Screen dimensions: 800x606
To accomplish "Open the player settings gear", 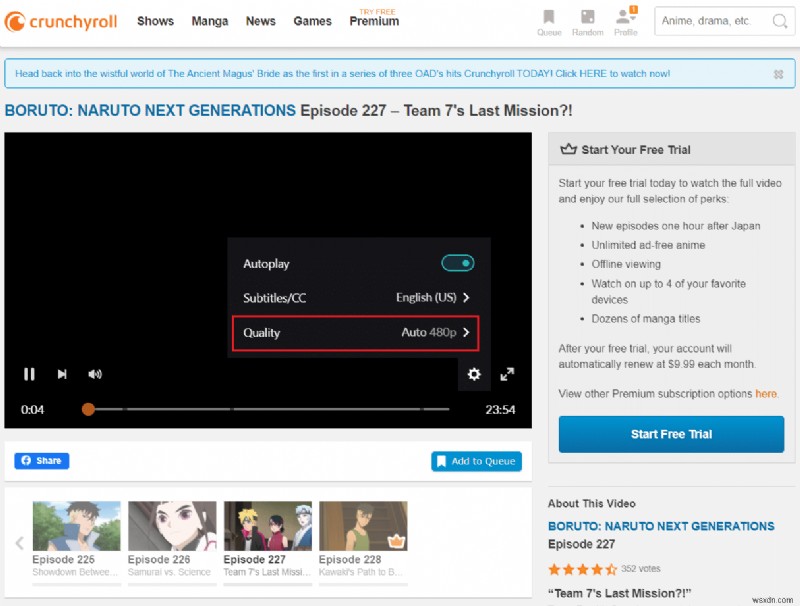I will coord(474,374).
